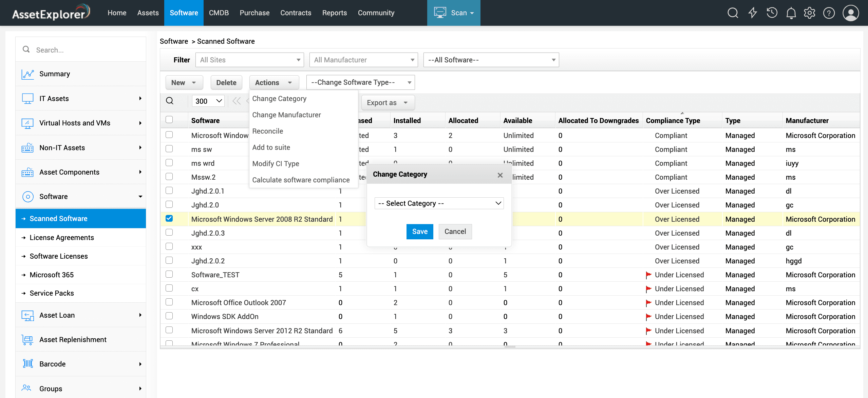Expand the Change Software Type dropdown
The image size is (868, 398).
(x=360, y=82)
